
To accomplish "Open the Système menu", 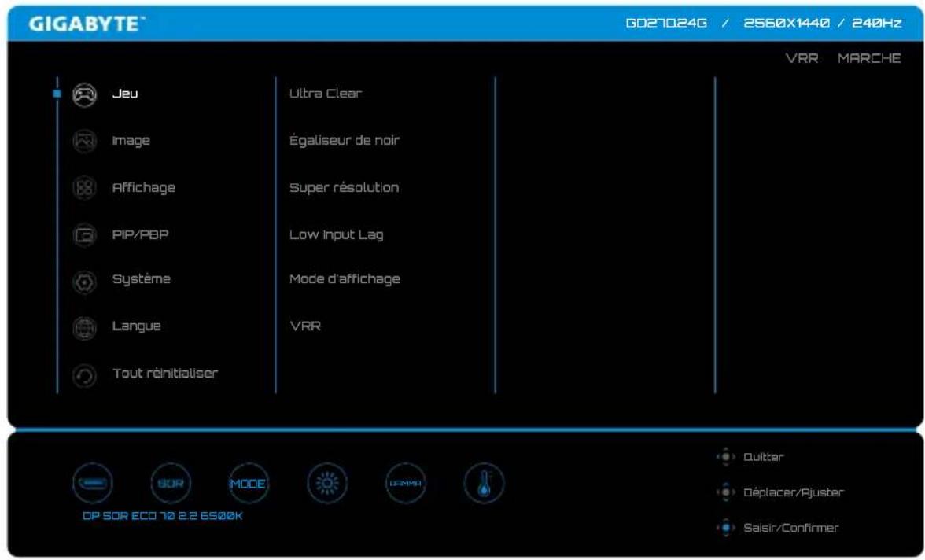I will point(142,280).
